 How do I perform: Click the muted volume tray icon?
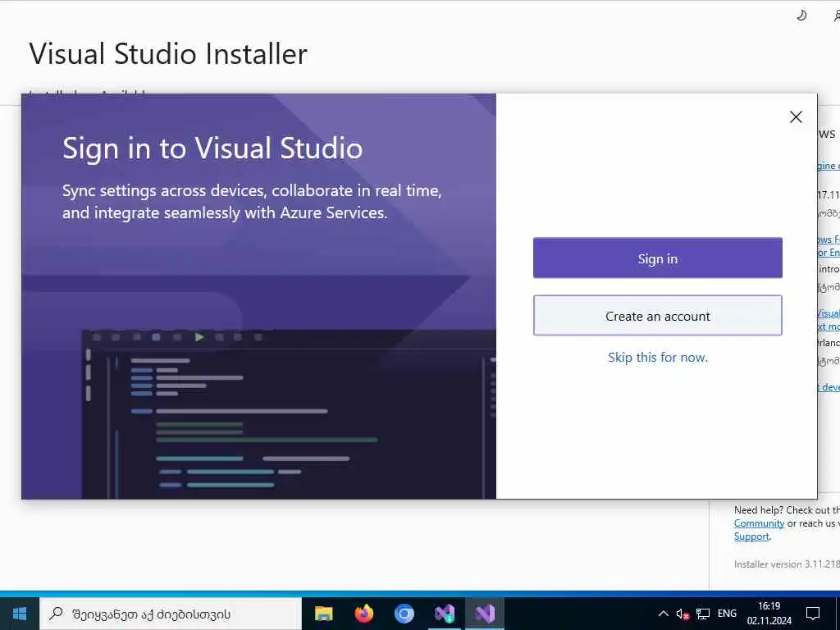coord(682,614)
